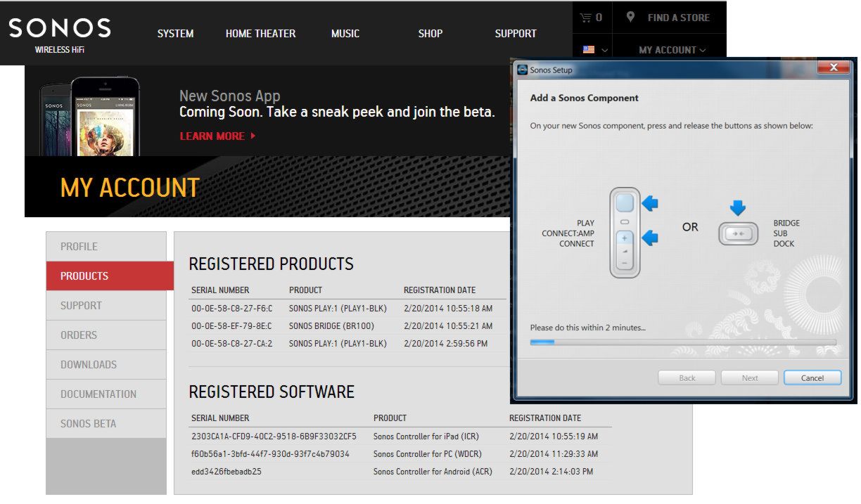Click the Next button in Sonos Setup
The height and width of the screenshot is (504, 861).
pos(750,377)
